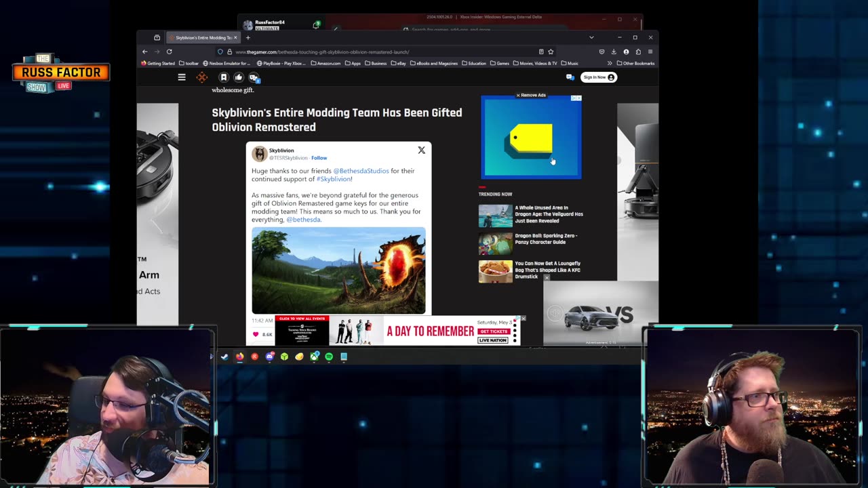Image resolution: width=868 pixels, height=488 pixels.
Task: Click the thumbs-up icon on TheGamer header
Action: pyautogui.click(x=239, y=77)
